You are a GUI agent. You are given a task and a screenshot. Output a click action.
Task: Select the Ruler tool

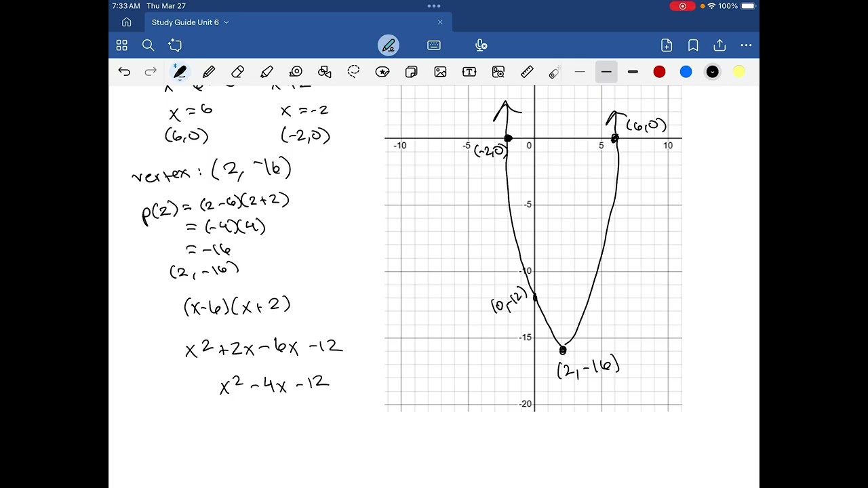pos(527,72)
